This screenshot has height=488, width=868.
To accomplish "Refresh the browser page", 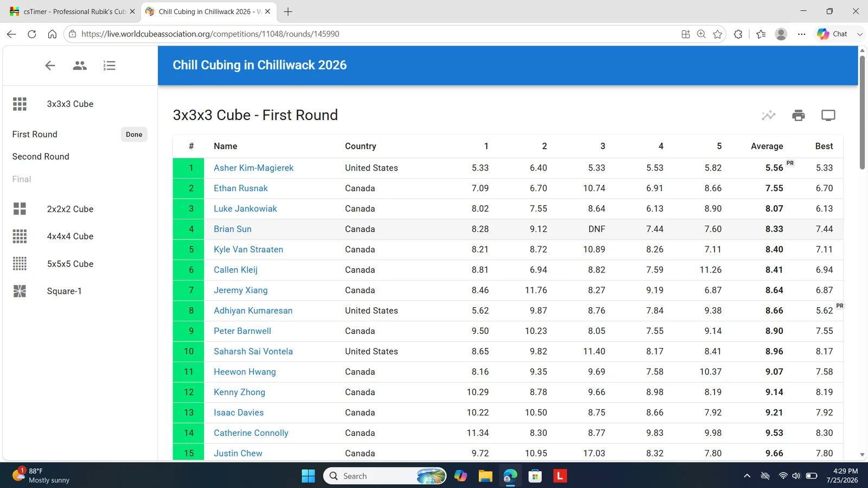I will [x=32, y=34].
